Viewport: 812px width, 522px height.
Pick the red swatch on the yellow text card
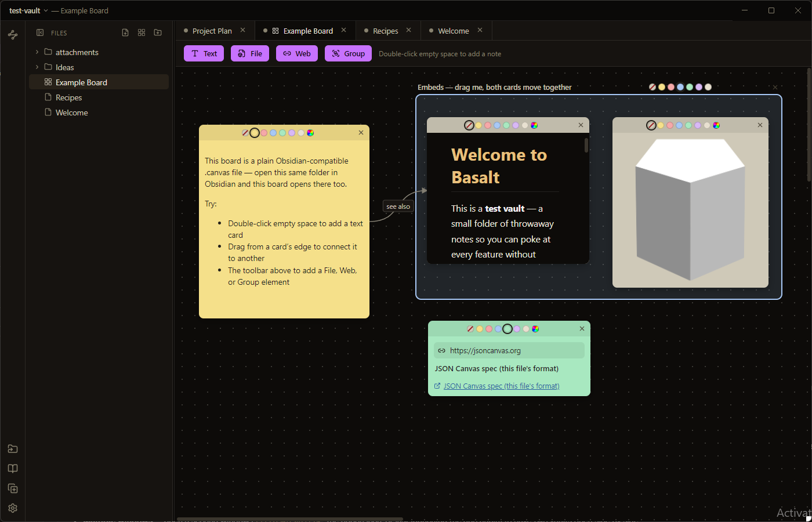pos(264,133)
